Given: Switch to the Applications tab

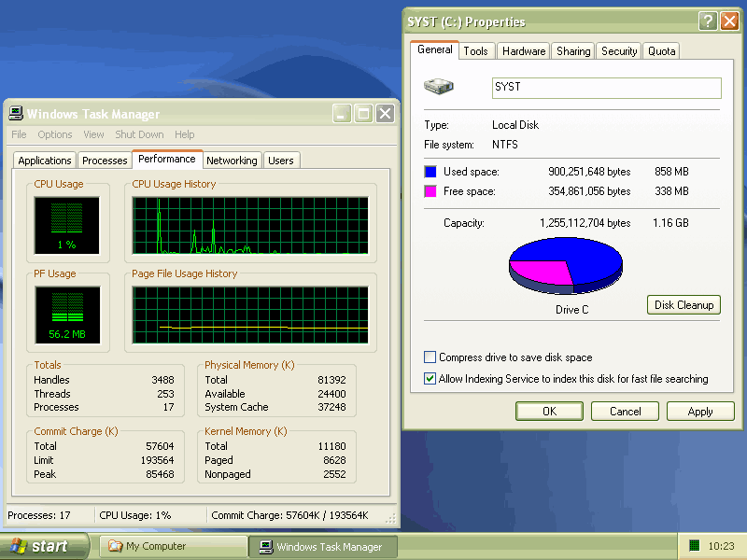Looking at the screenshot, I should pyautogui.click(x=45, y=161).
